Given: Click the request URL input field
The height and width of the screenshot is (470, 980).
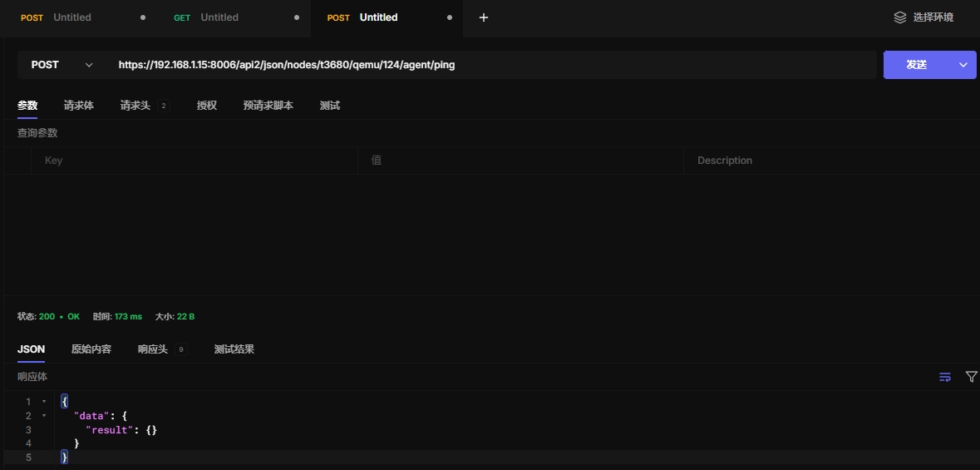Looking at the screenshot, I should [x=490, y=65].
